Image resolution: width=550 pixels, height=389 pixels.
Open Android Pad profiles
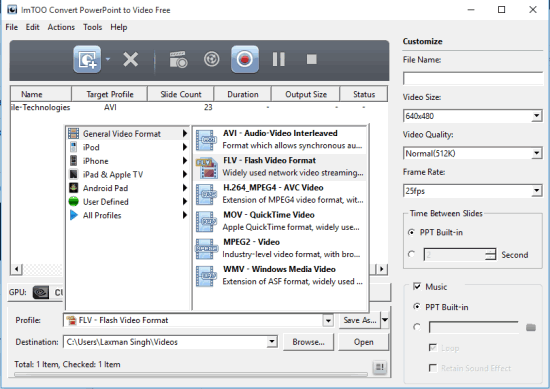128,188
